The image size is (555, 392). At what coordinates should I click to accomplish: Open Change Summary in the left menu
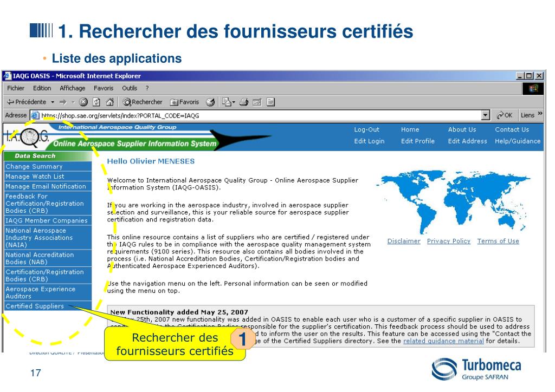click(x=48, y=166)
